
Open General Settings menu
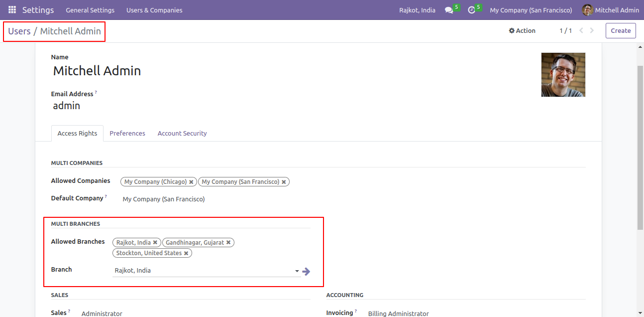click(90, 10)
